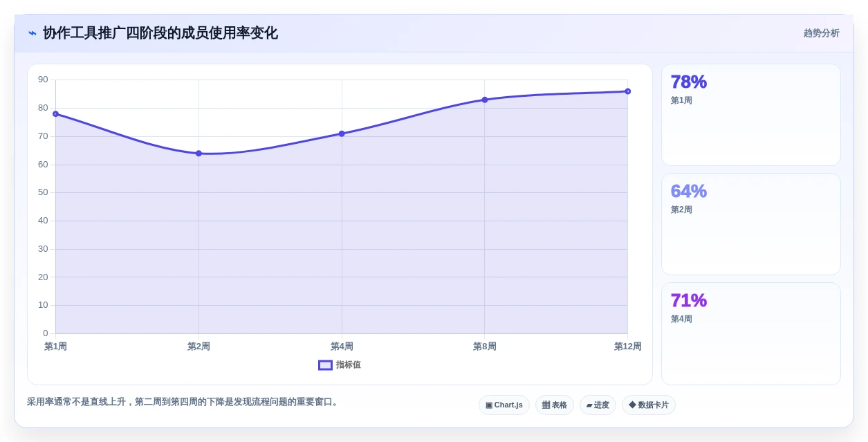Click the 进度 tag chip
868x442 pixels.
click(x=598, y=405)
